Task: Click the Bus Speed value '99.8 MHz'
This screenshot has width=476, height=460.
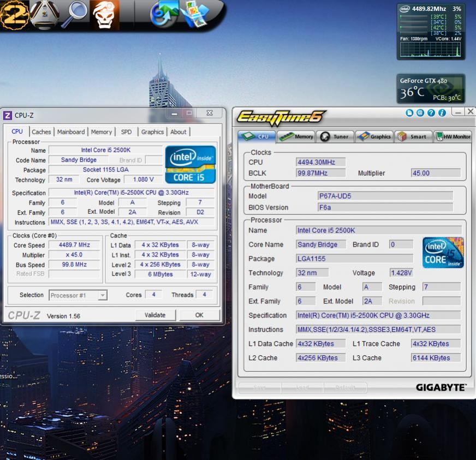Action: click(74, 265)
